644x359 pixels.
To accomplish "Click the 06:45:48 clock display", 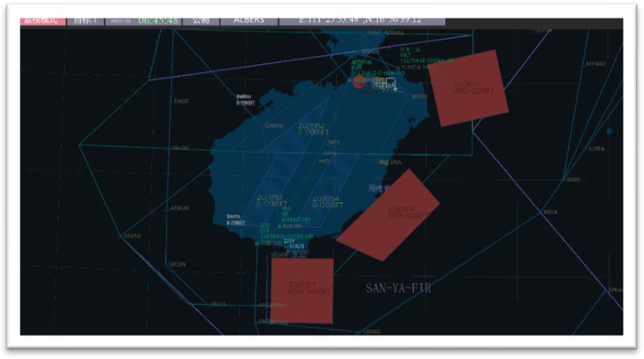I will pyautogui.click(x=157, y=21).
